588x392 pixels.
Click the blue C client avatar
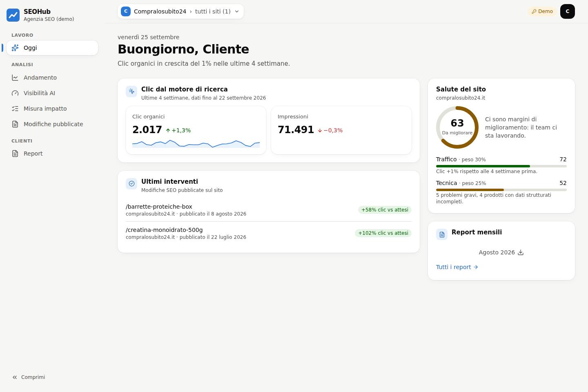coord(126,11)
